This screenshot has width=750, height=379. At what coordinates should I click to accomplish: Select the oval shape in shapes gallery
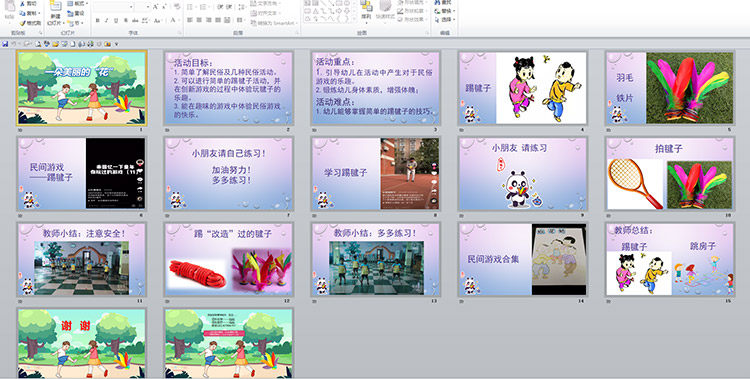(347, 3)
